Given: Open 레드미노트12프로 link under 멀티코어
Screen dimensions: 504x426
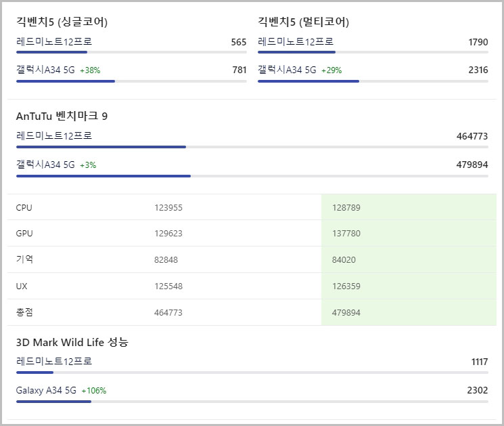Looking at the screenshot, I should (x=296, y=42).
